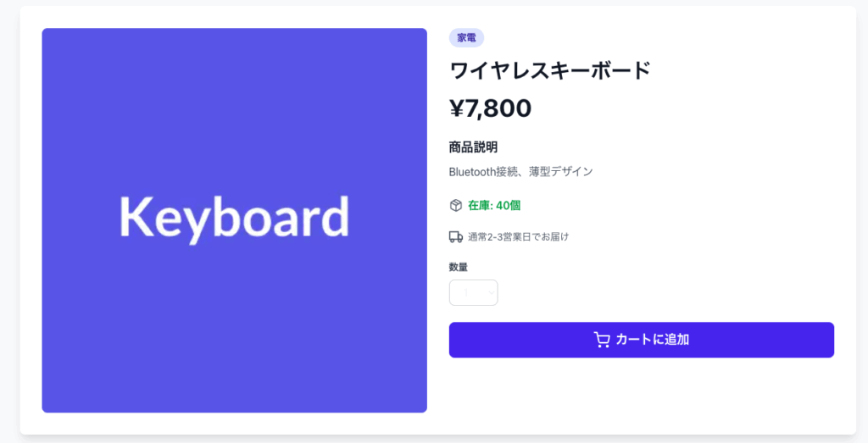The height and width of the screenshot is (443, 868).
Task: Click the delivery truck icon
Action: tap(455, 236)
